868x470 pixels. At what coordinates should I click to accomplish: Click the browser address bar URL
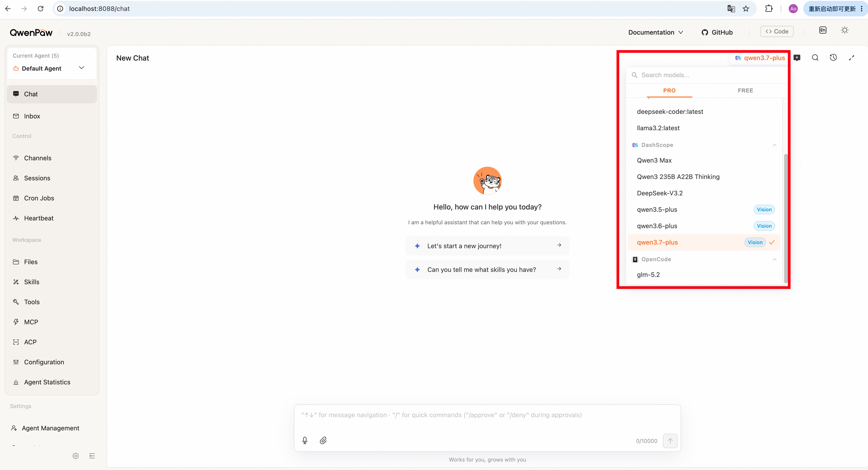(99, 9)
